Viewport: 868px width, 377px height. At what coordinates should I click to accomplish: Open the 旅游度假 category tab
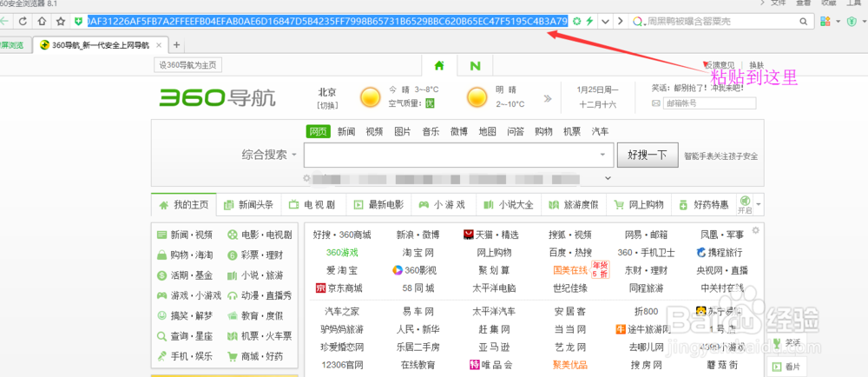[573, 205]
